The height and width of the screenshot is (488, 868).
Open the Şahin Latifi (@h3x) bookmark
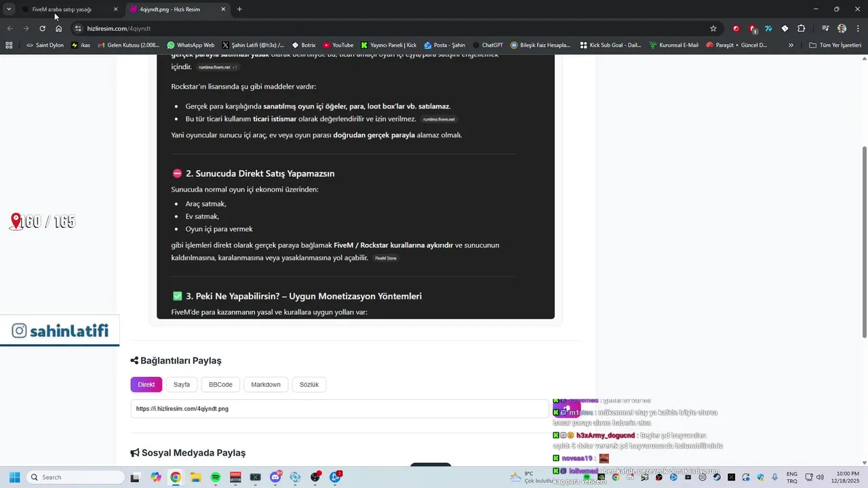pyautogui.click(x=254, y=45)
